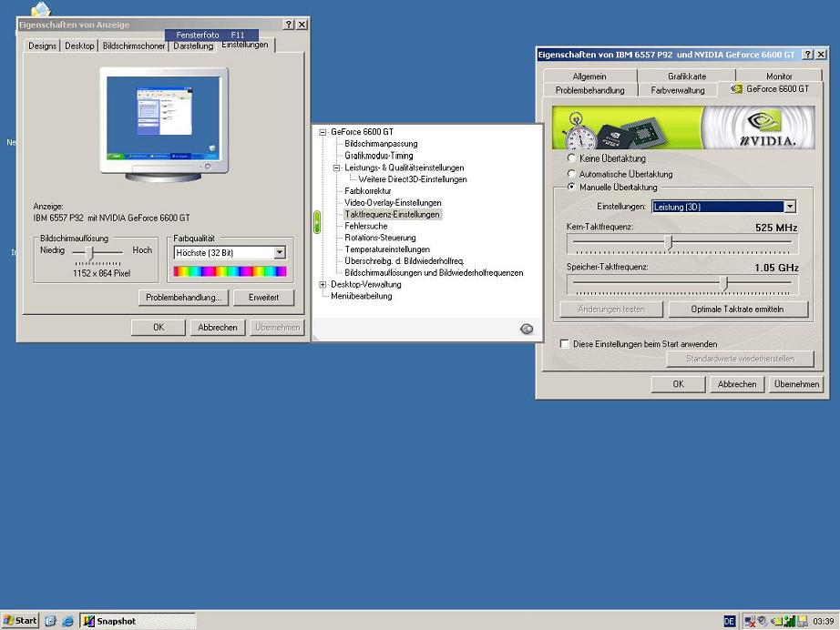Click the Bildschirmauflösung slider handle
Viewport: 840px width, 630px height.
(x=90, y=253)
